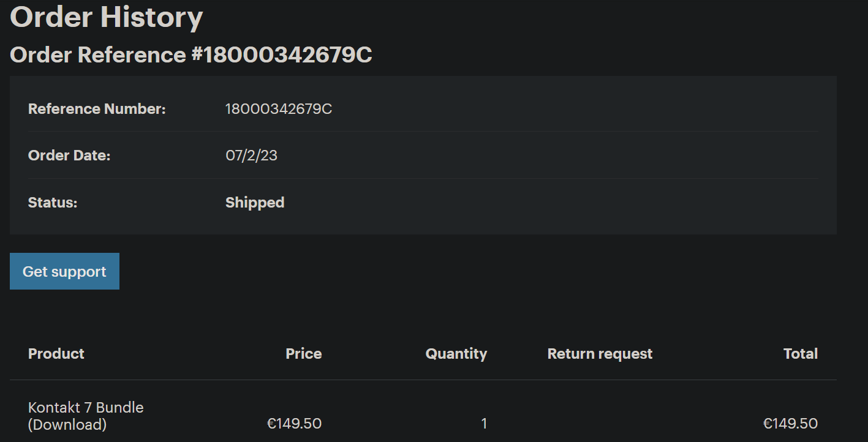Click the Return request column header

point(600,354)
